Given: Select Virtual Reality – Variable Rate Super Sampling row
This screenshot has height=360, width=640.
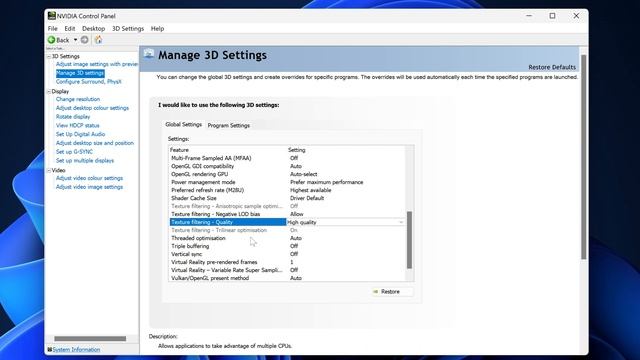Looking at the screenshot, I should 288,270.
